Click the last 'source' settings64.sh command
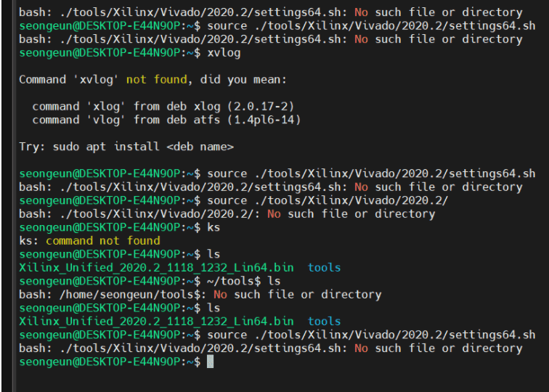 371,335
